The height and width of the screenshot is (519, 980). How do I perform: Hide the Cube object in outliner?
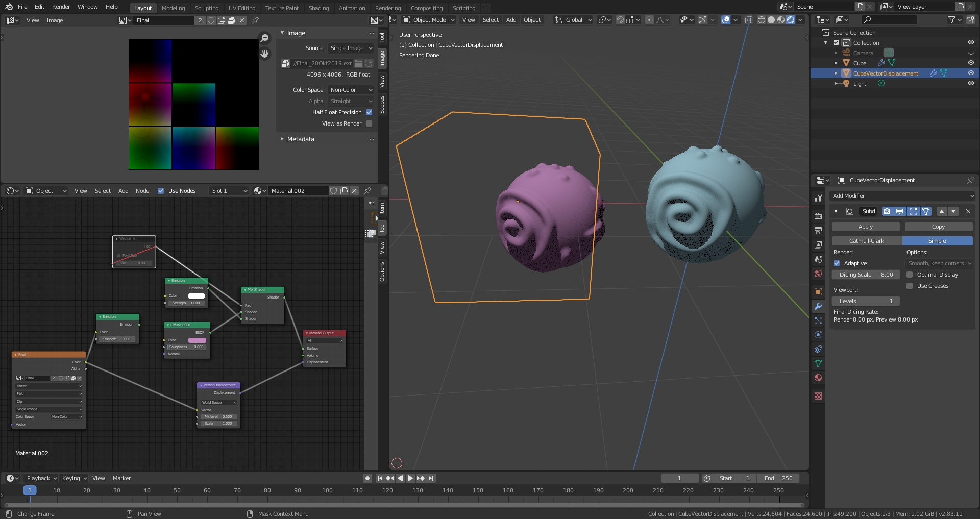[971, 63]
